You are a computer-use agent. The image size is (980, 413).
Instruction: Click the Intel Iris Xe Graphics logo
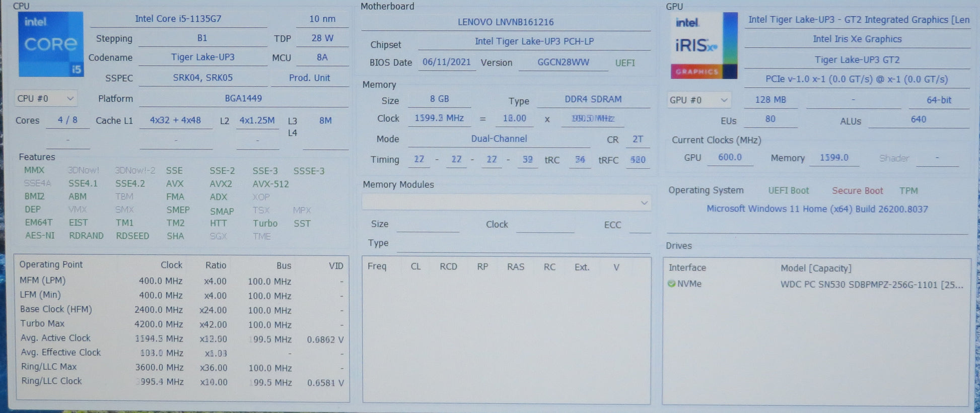(704, 46)
